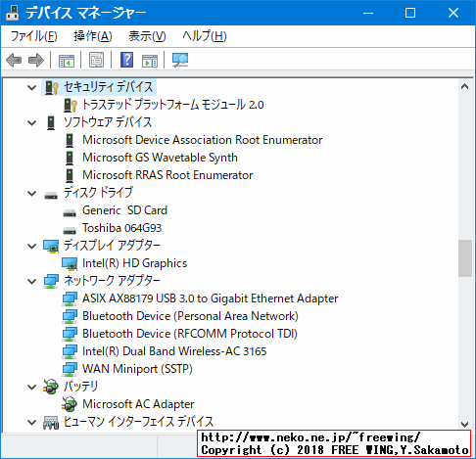Open the 表示(V) menu
Screen dimensions: 476x459
(147, 36)
